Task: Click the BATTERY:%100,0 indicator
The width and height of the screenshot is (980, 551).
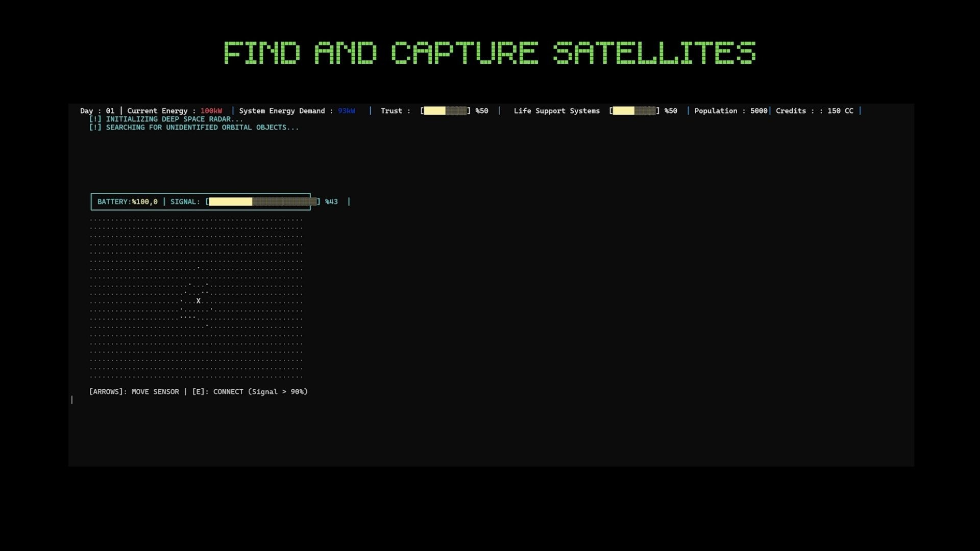Action: tap(127, 202)
